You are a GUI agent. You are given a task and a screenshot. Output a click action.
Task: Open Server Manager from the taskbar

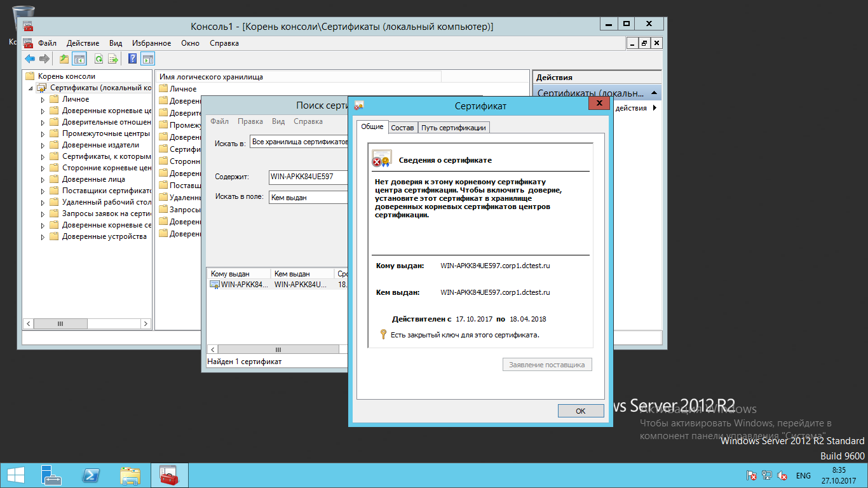[x=51, y=475]
